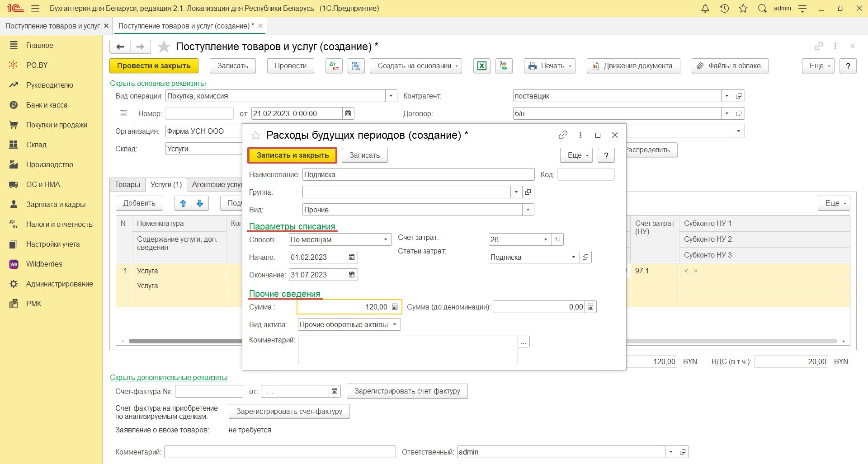The width and height of the screenshot is (868, 464).
Task: Expand the Способ dropdown list
Action: click(386, 239)
